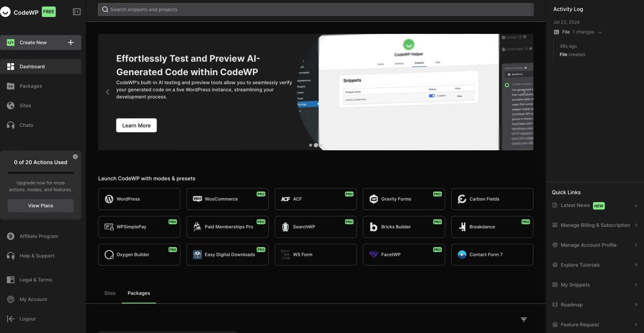
Task: Select Sites from the left sidebar
Action: [25, 106]
